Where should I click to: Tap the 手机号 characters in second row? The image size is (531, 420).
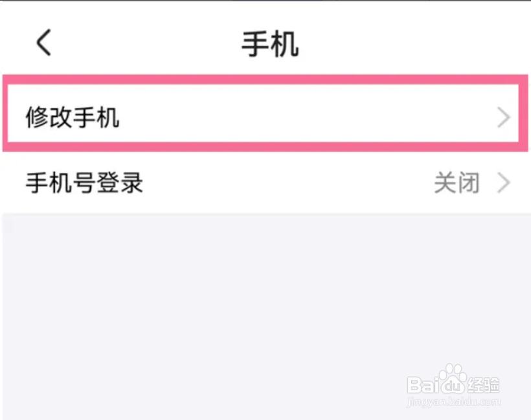(x=61, y=182)
